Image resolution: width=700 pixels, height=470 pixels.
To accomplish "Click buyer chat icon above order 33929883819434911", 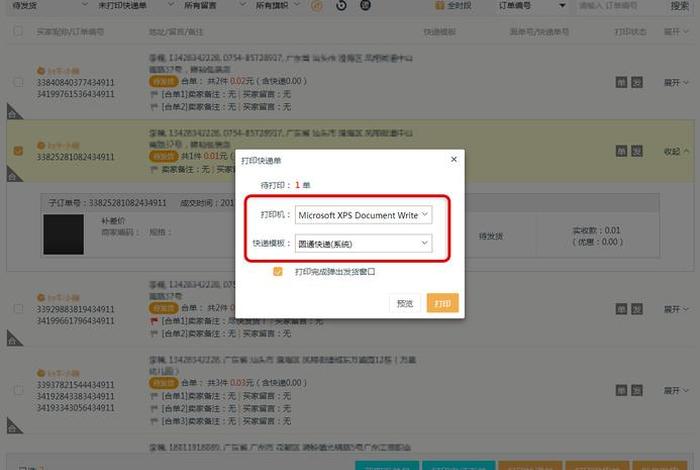I will [41, 298].
